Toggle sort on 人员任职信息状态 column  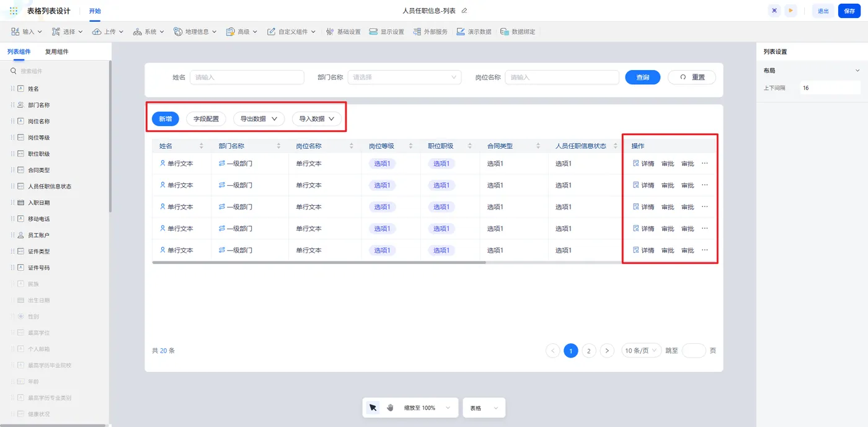click(x=616, y=146)
